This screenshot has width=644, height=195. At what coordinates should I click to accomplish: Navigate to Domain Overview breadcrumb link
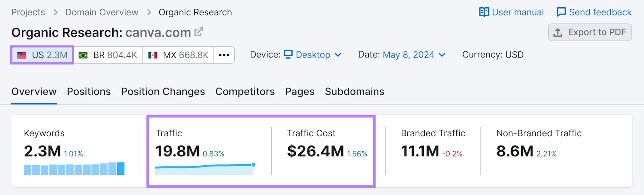pyautogui.click(x=102, y=12)
